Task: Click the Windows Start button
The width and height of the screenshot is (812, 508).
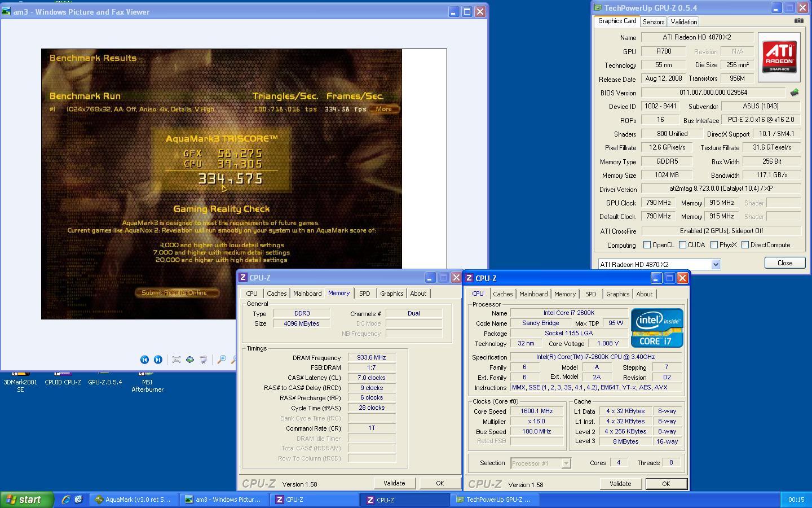Action: 27,500
